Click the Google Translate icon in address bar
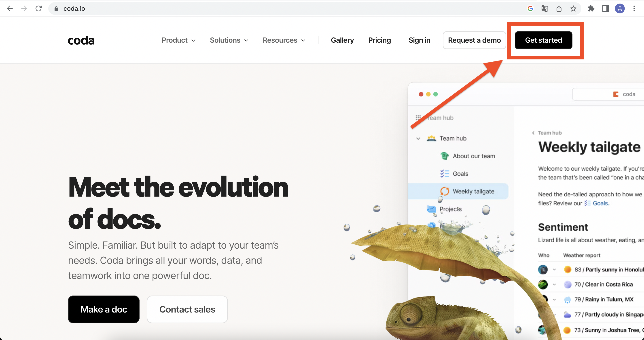Viewport: 644px width, 340px height. coord(544,8)
